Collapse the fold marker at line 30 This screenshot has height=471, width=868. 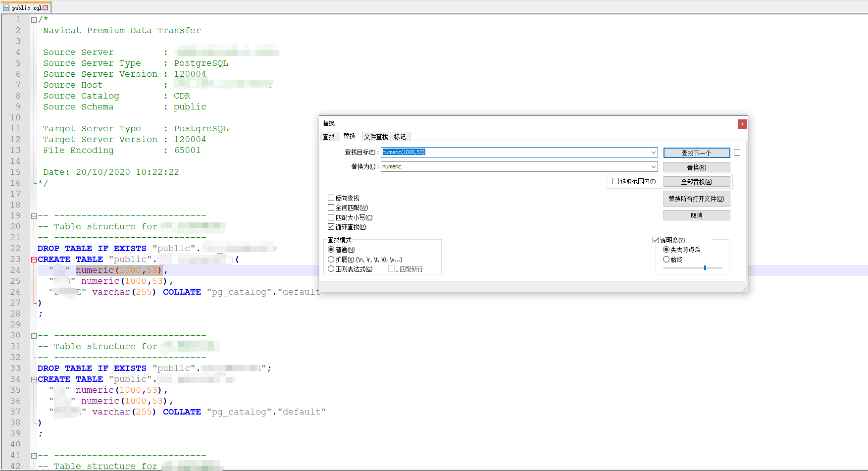(x=34, y=336)
